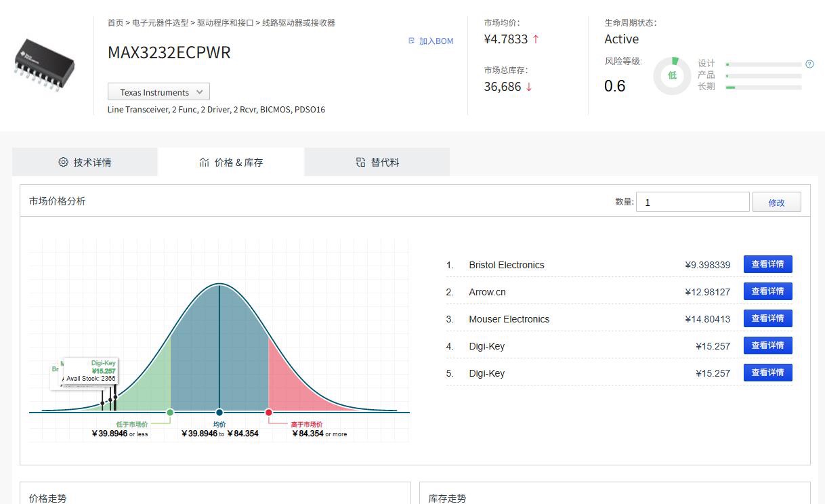Open the 替代料 tab
Image resolution: width=825 pixels, height=504 pixels.
tap(377, 162)
